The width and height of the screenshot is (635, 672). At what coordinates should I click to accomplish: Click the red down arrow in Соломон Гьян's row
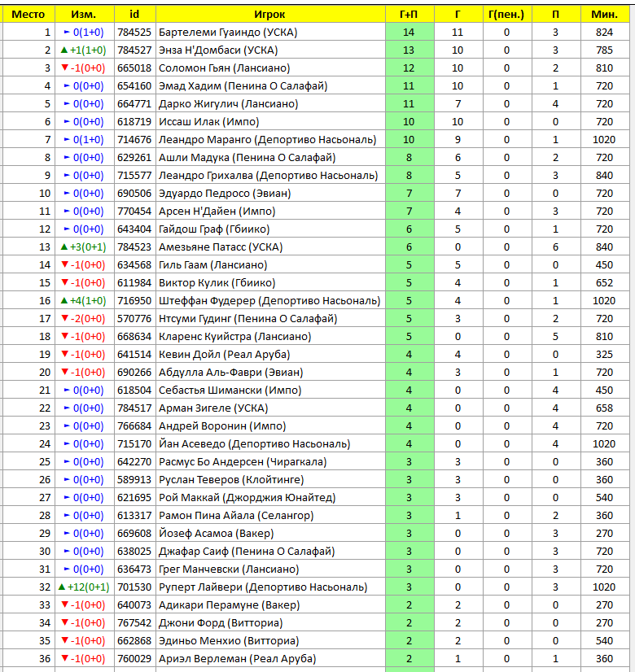(65, 68)
